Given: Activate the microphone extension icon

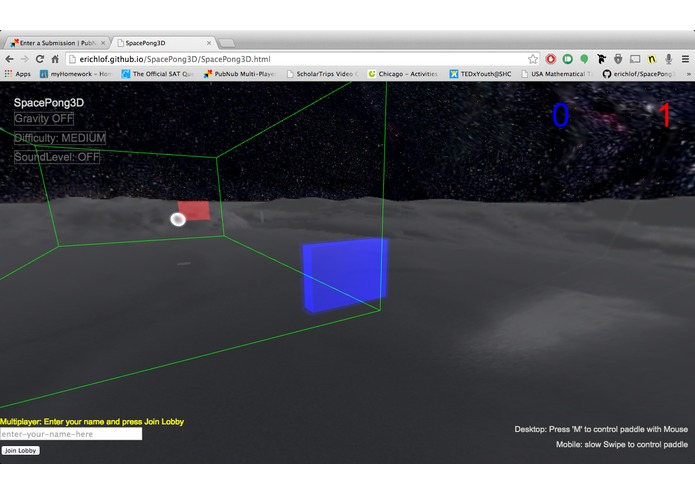Looking at the screenshot, I should [668, 59].
